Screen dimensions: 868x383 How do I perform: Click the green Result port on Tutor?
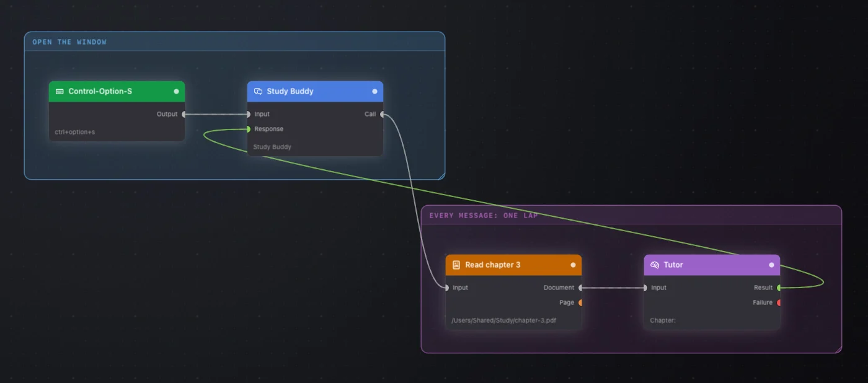[x=779, y=288]
